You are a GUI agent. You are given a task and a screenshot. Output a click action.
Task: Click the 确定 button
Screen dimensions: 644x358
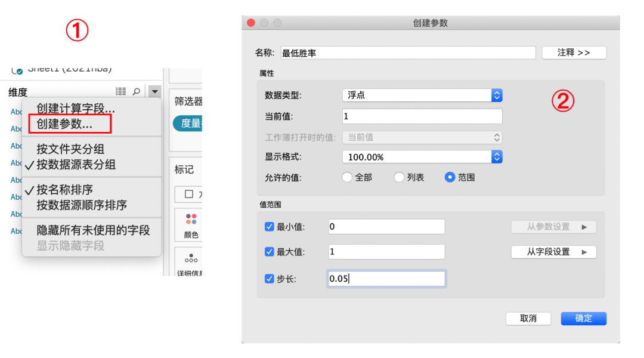[584, 319]
